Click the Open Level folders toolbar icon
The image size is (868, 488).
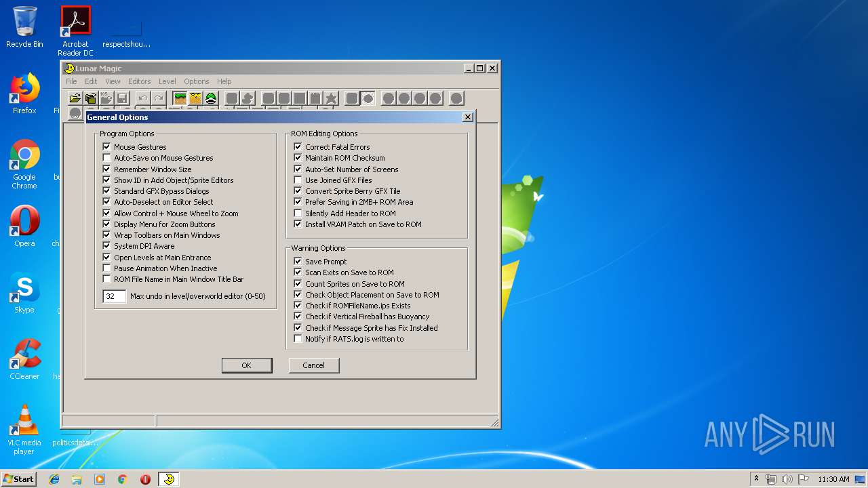coord(91,98)
